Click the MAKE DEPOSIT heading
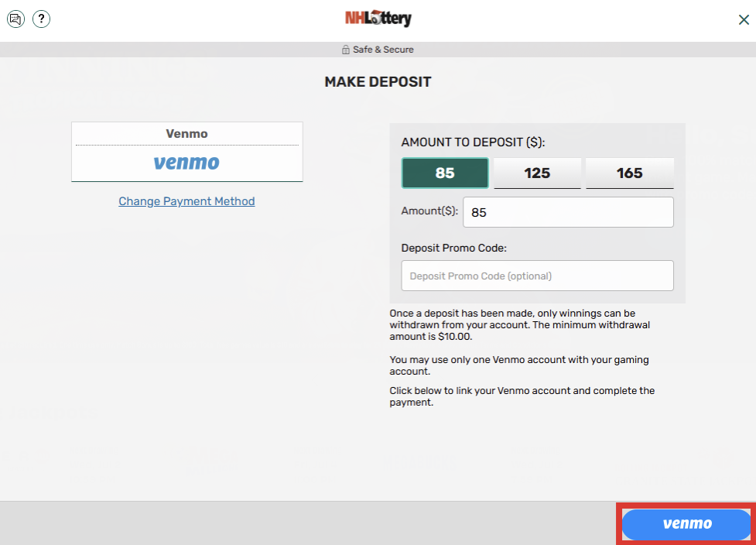Image resolution: width=756 pixels, height=545 pixels. click(378, 82)
